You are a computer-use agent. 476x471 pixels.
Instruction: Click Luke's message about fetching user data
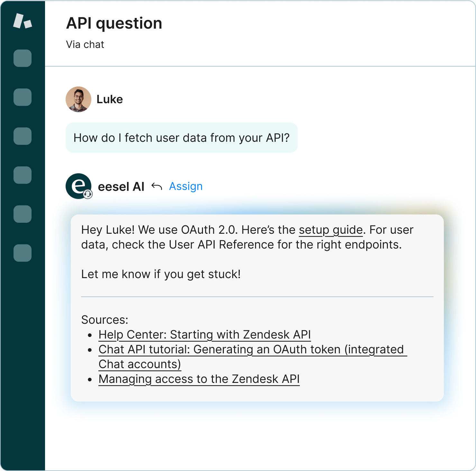coord(182,138)
